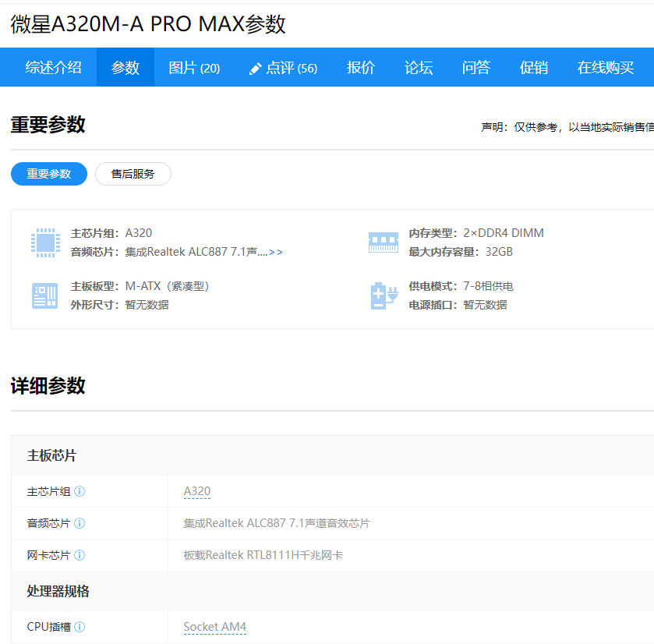Open 在线购买 tab
654x644 pixels.
coord(606,67)
